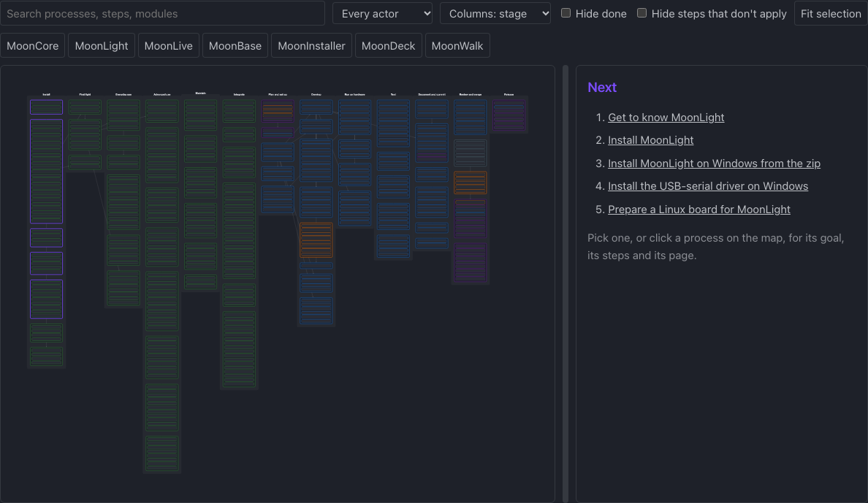Click the Install column header on the map
The image size is (868, 503).
pos(47,95)
